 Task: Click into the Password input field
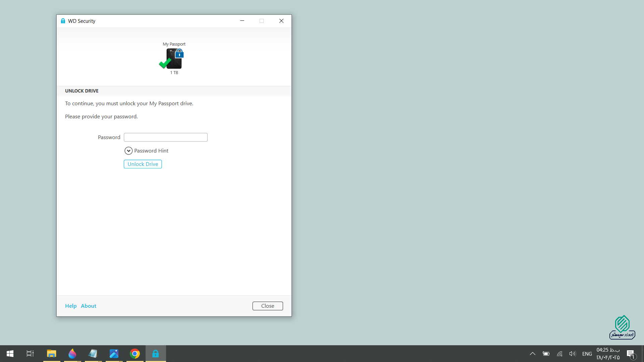coord(166,137)
